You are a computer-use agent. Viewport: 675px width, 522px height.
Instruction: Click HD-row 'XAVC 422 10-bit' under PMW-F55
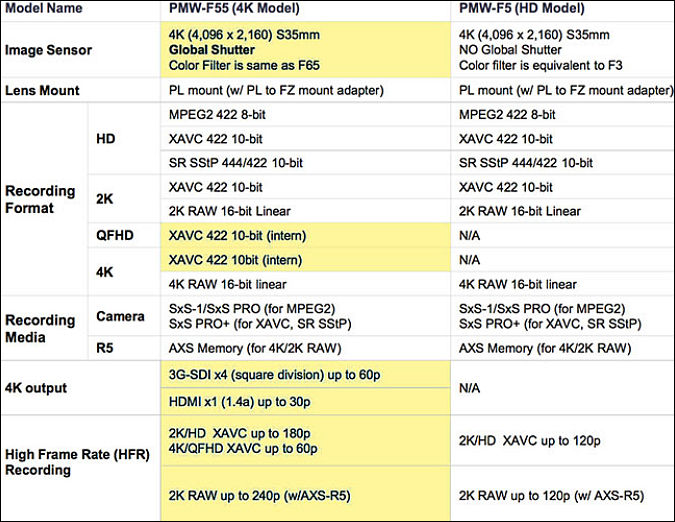215,139
